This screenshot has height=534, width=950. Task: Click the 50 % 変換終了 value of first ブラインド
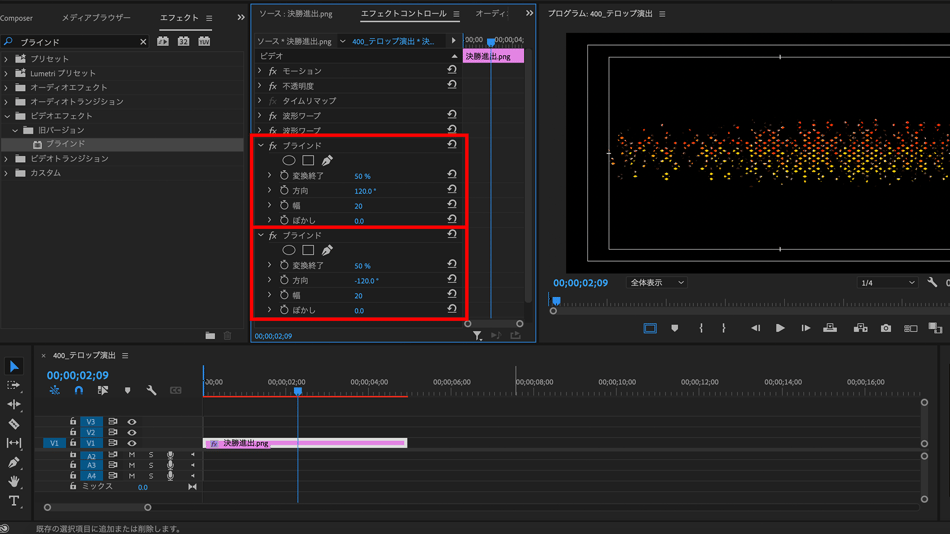coord(362,176)
